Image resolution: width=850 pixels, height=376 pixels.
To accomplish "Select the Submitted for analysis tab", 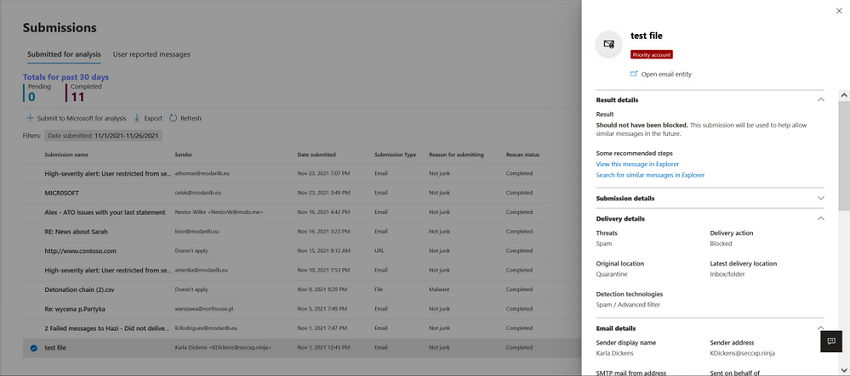I will click(64, 54).
